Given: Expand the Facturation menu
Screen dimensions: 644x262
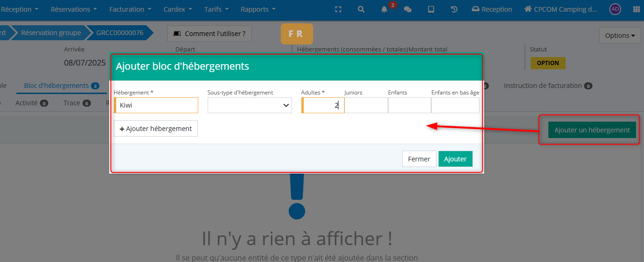Looking at the screenshot, I should click(130, 9).
